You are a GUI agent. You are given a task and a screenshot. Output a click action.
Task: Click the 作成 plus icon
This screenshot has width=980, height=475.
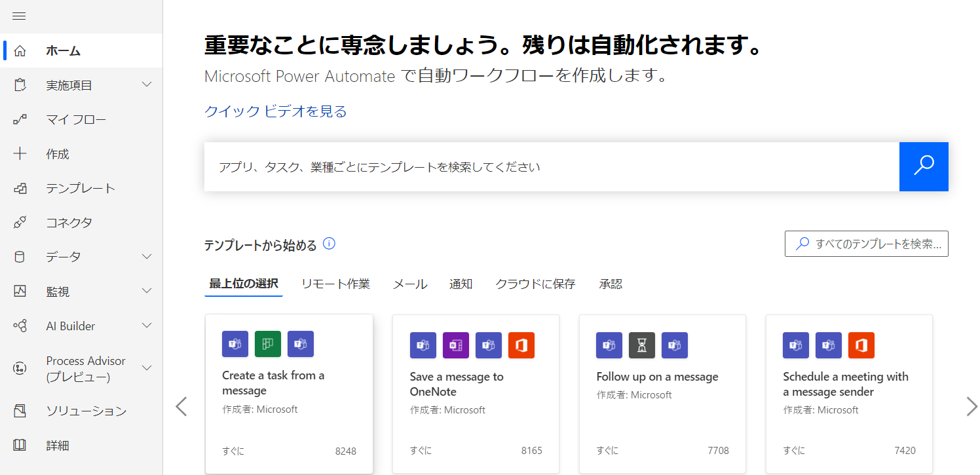20,154
